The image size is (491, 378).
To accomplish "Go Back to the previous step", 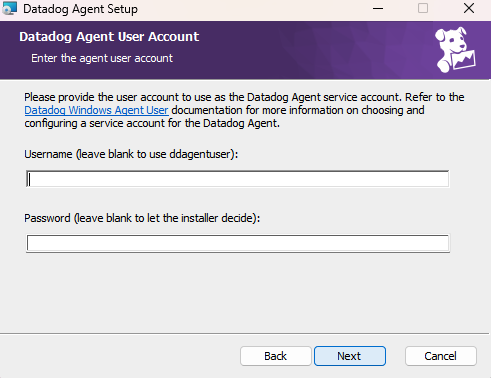I will 276,356.
